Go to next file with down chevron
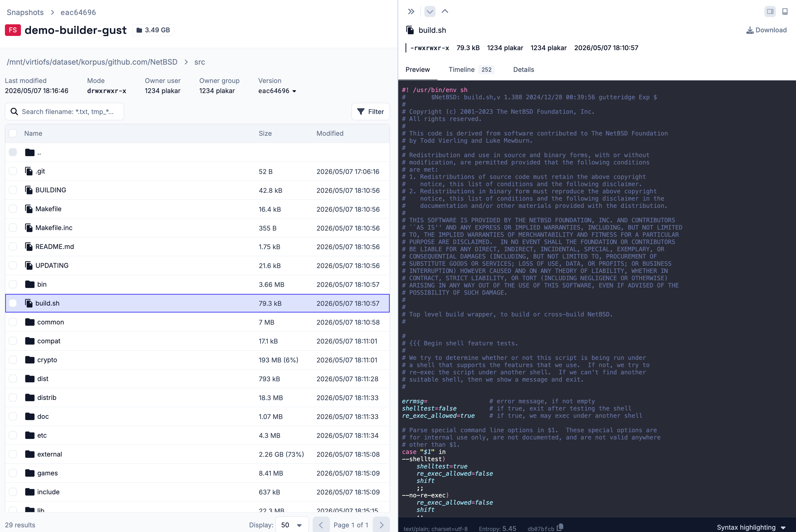The width and height of the screenshot is (796, 532). click(x=430, y=12)
